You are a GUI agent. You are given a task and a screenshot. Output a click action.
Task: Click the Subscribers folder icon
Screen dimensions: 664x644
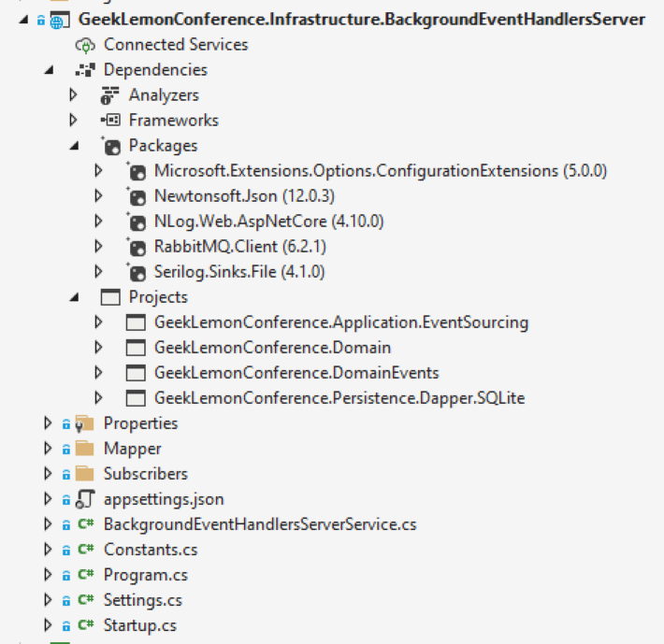click(x=85, y=474)
